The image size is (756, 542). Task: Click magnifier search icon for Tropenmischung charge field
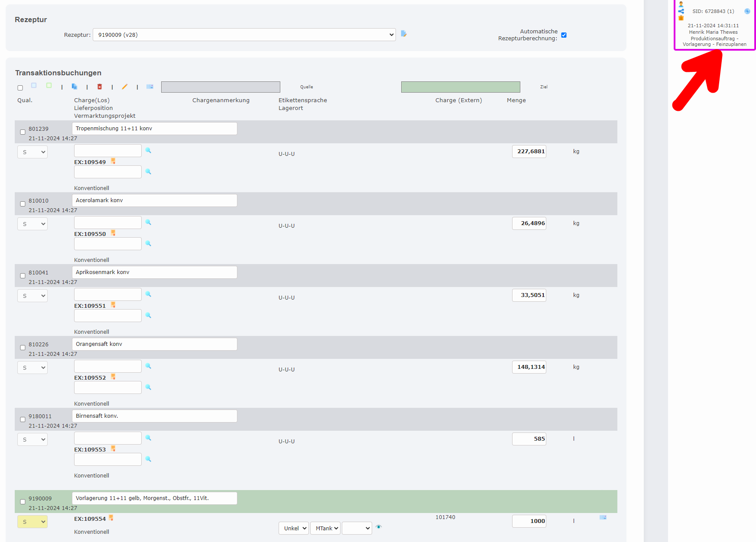(148, 150)
